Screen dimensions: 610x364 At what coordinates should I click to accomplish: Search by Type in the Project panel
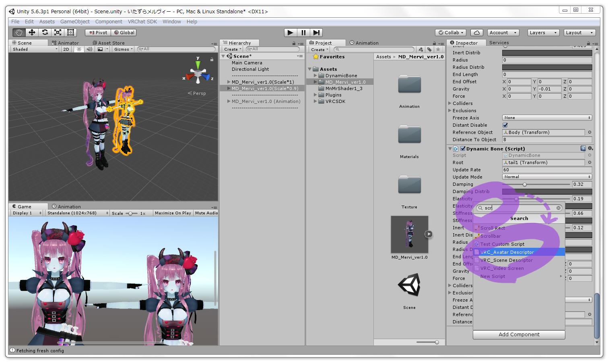tap(420, 49)
